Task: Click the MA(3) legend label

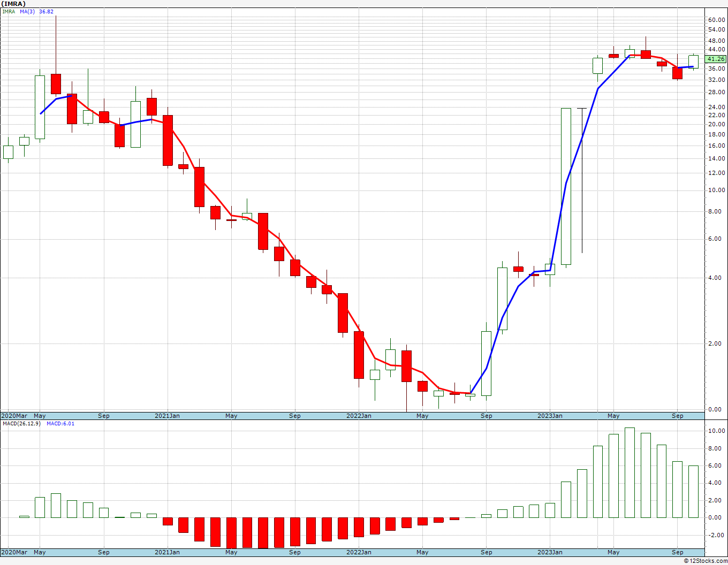Action: point(27,12)
